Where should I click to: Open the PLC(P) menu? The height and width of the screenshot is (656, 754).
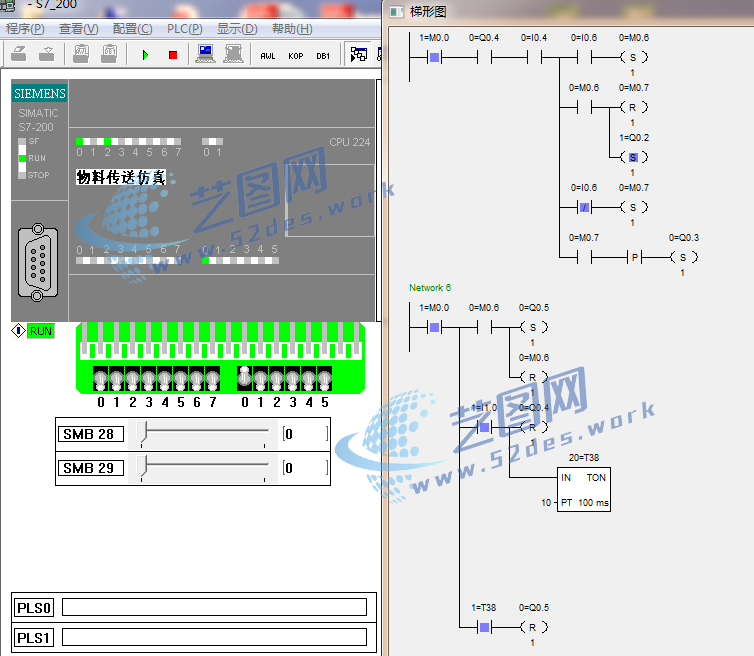185,29
